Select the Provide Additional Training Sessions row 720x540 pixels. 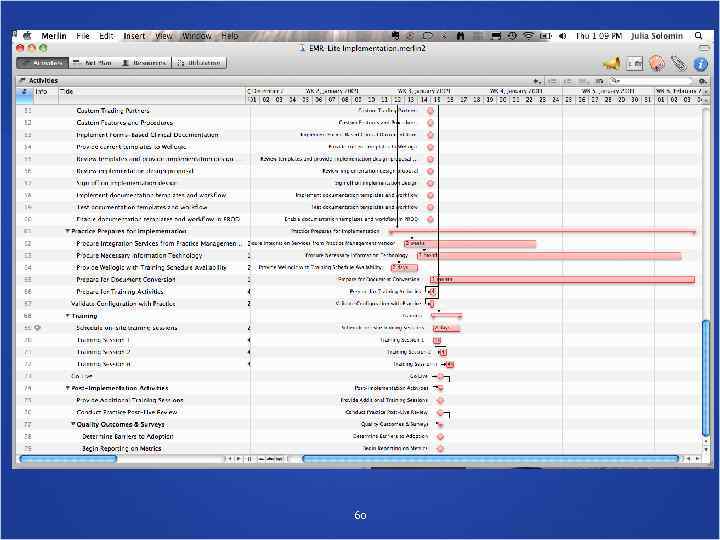tap(130, 400)
